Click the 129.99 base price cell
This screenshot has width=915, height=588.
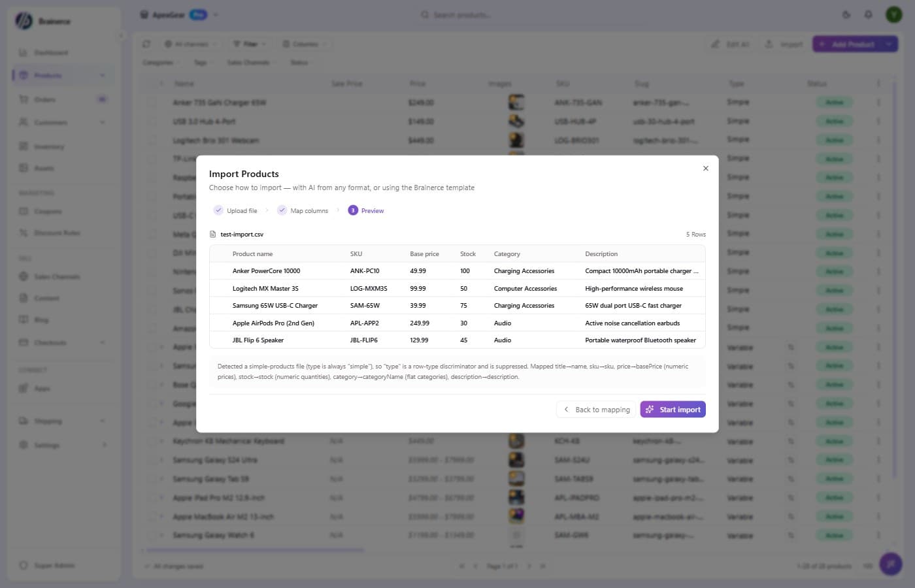419,340
